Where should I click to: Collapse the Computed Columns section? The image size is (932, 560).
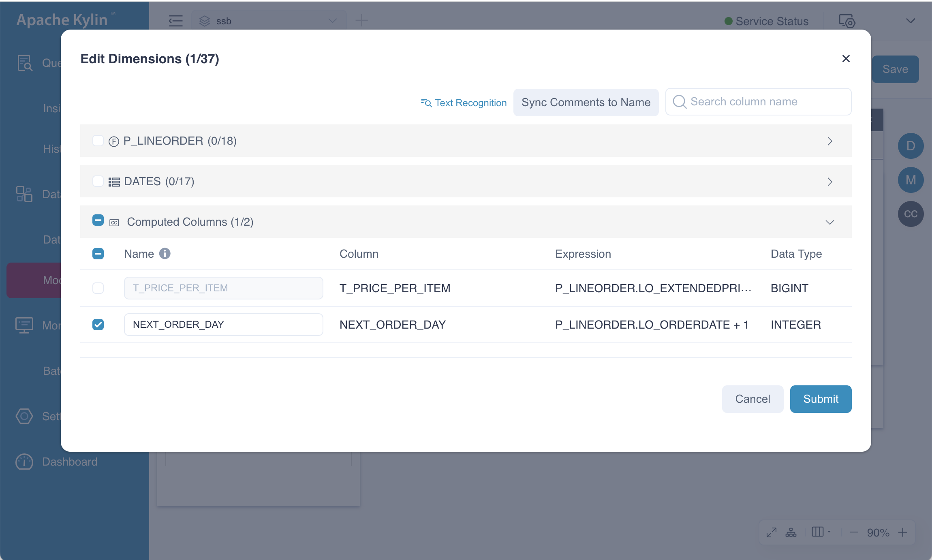pyautogui.click(x=829, y=222)
